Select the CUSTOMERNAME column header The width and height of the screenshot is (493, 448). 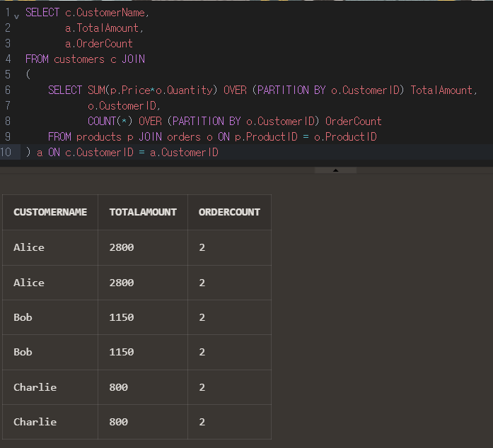[50, 212]
